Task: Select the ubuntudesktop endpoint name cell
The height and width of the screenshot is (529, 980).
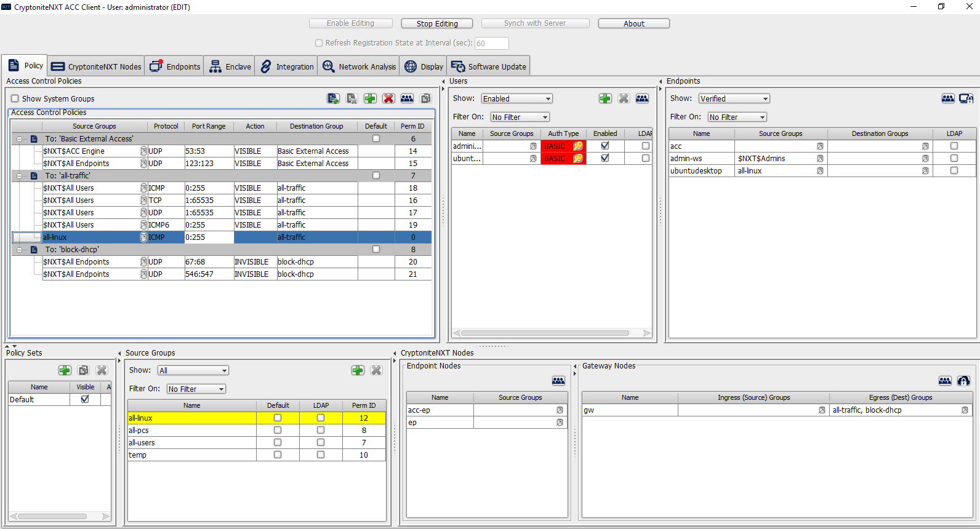Action: tap(702, 171)
